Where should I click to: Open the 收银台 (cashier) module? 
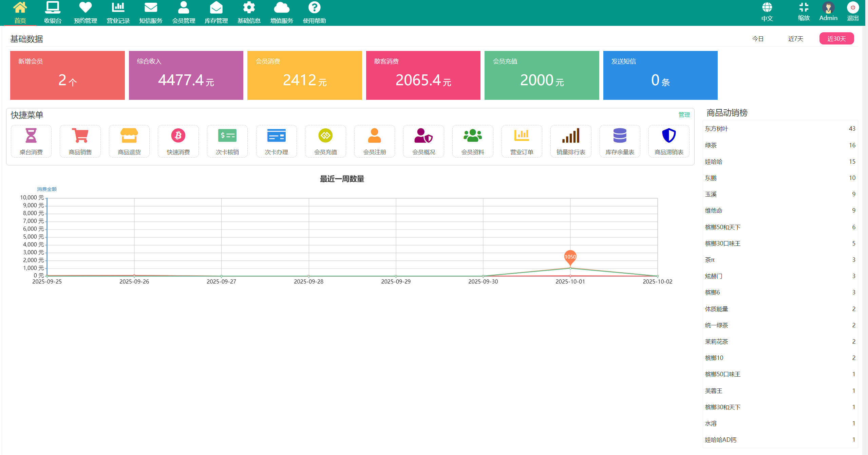52,12
